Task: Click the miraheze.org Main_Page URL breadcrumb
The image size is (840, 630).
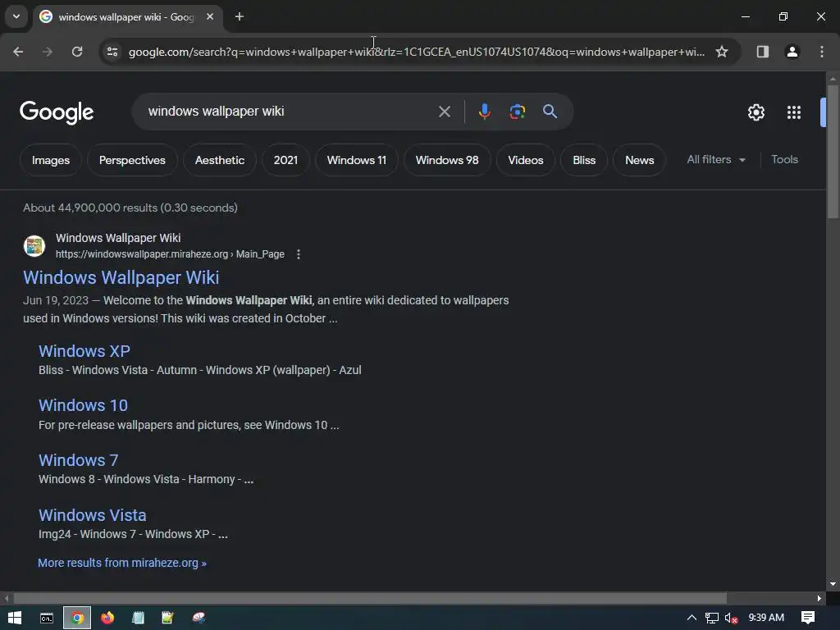Action: [170, 254]
